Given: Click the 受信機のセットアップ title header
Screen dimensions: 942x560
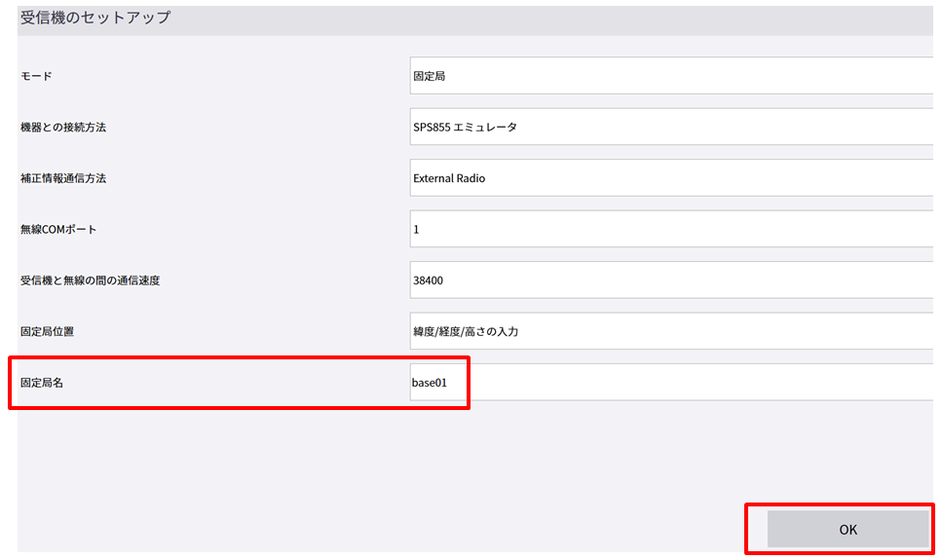Looking at the screenshot, I should coord(95,18).
